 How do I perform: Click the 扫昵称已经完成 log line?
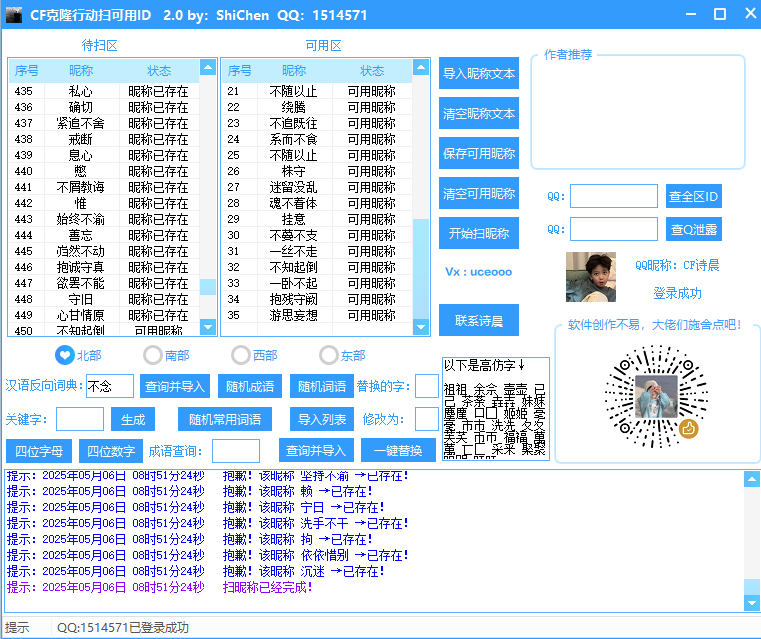(x=267, y=588)
